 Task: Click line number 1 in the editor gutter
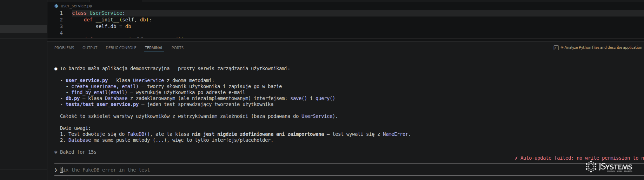(x=61, y=13)
